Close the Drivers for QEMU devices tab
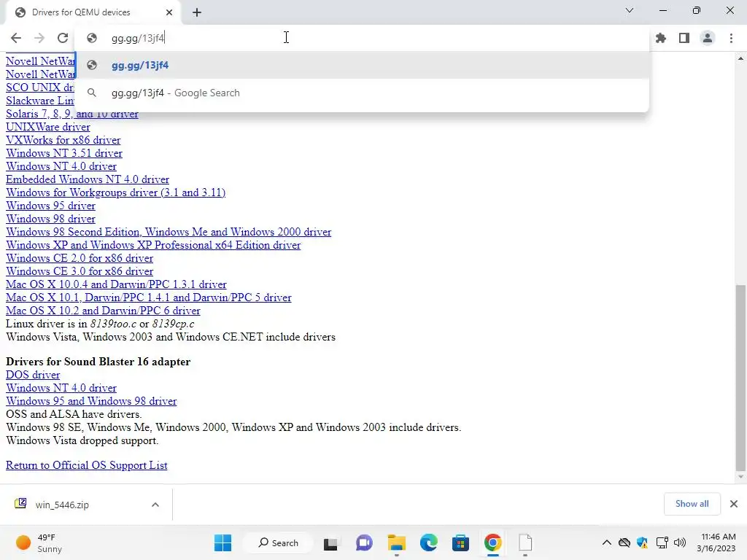The height and width of the screenshot is (560, 747). (x=169, y=12)
